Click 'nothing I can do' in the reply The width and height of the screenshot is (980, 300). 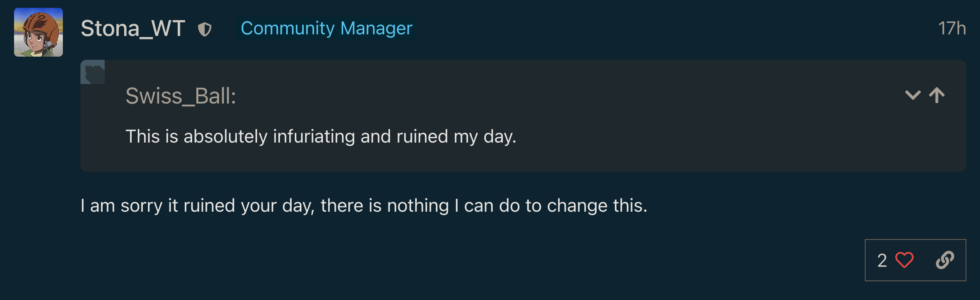point(495,206)
